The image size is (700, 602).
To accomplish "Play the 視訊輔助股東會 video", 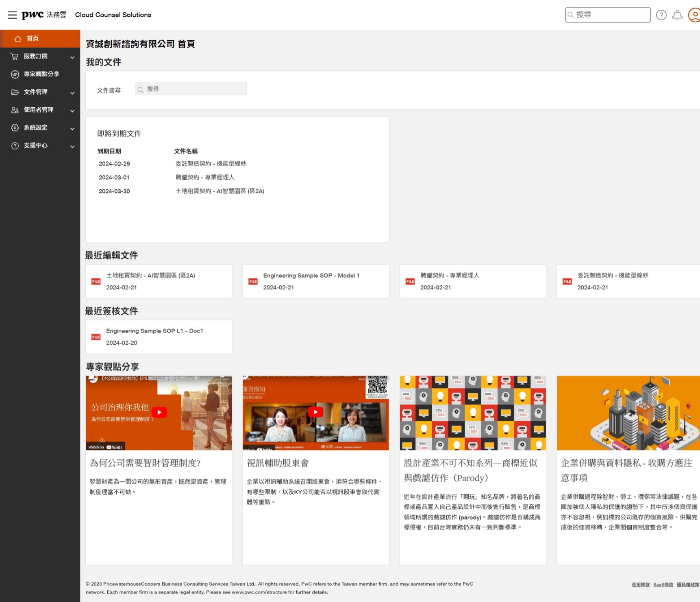I will click(315, 412).
